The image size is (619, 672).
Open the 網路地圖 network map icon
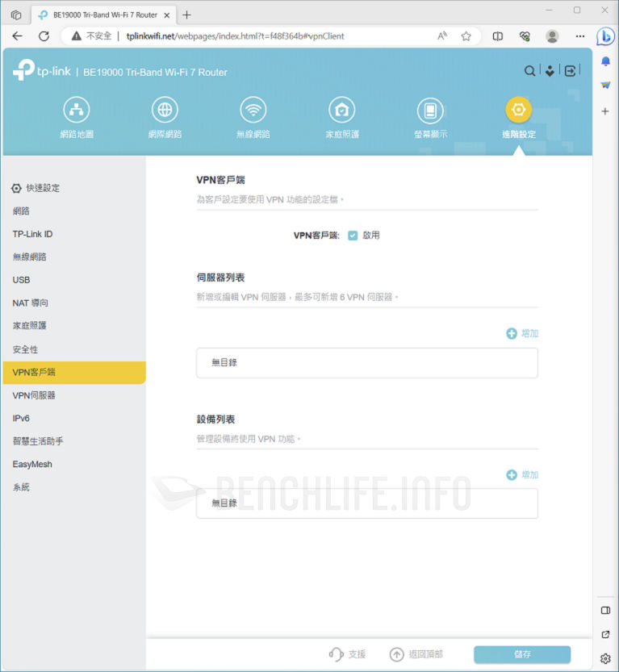(77, 110)
